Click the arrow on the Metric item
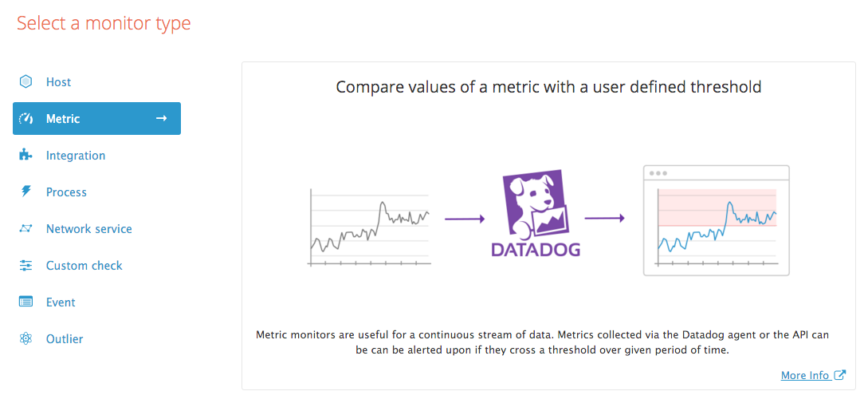868x403 pixels. click(x=161, y=118)
